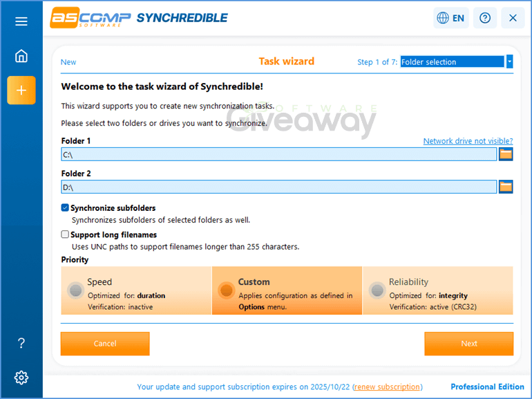Proceed with the Next button
The image size is (532, 399).
pyautogui.click(x=469, y=344)
